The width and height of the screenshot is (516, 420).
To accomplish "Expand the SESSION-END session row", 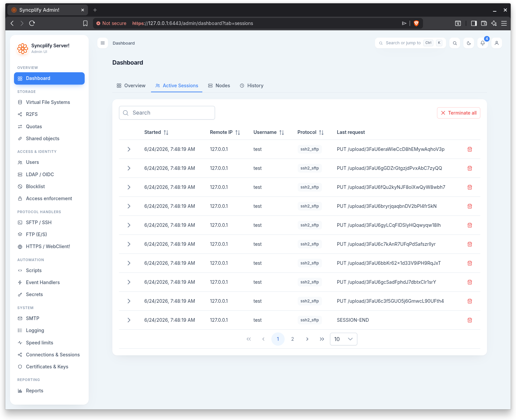I will click(129, 320).
